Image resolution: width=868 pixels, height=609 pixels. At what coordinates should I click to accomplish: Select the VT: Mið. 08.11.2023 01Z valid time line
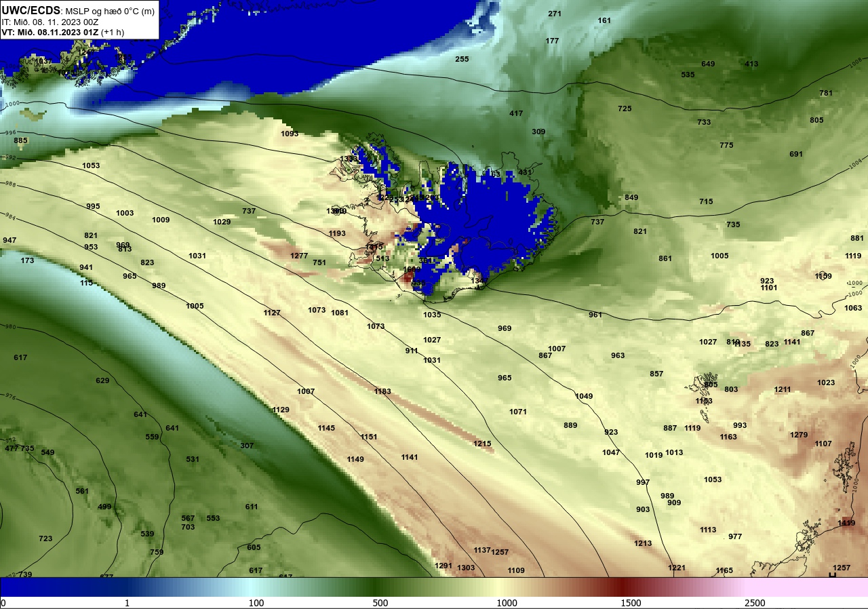click(x=62, y=32)
